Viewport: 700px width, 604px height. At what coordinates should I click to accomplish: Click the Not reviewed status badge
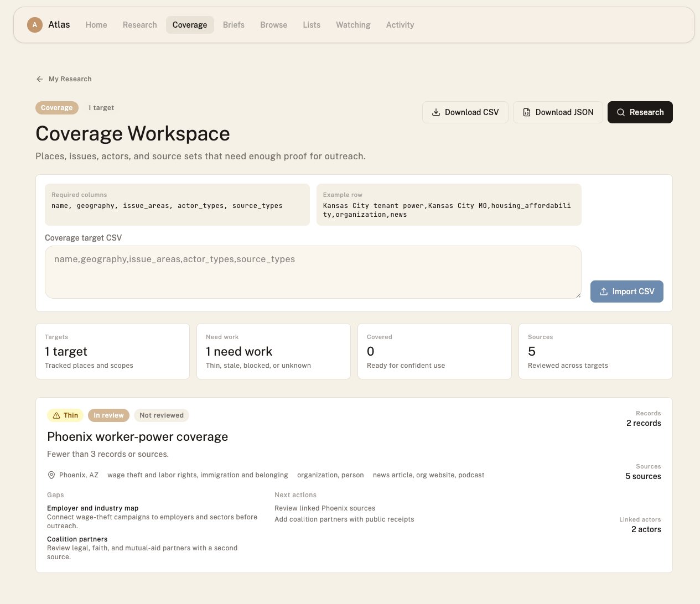[x=162, y=415]
